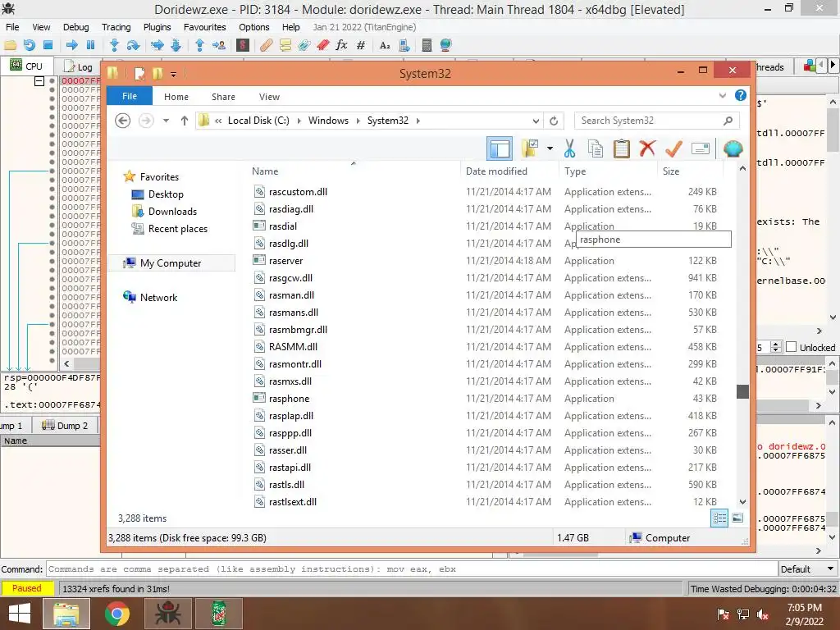Click the Trace Into icon

(x=157, y=45)
